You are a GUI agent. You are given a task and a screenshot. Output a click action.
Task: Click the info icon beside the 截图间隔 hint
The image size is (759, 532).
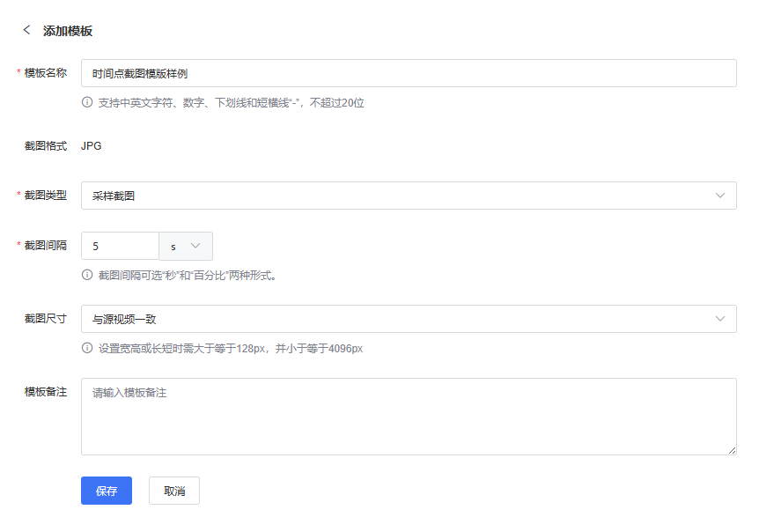coord(87,275)
